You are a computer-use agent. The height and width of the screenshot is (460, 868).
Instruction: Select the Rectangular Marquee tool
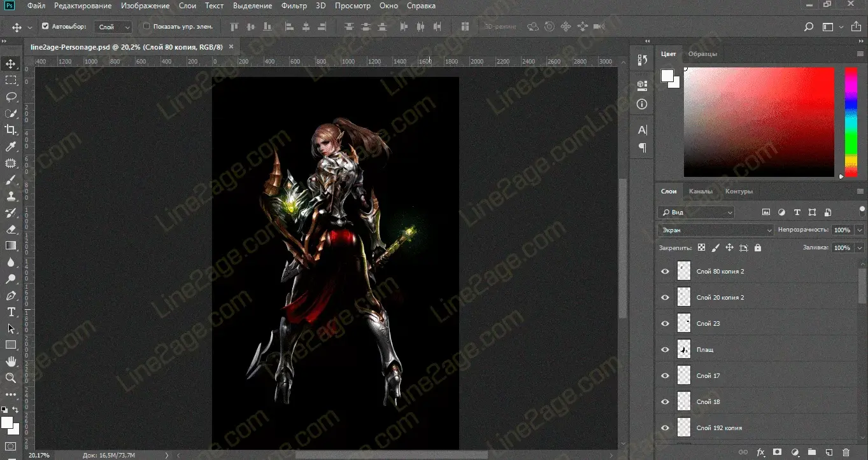tap(11, 80)
